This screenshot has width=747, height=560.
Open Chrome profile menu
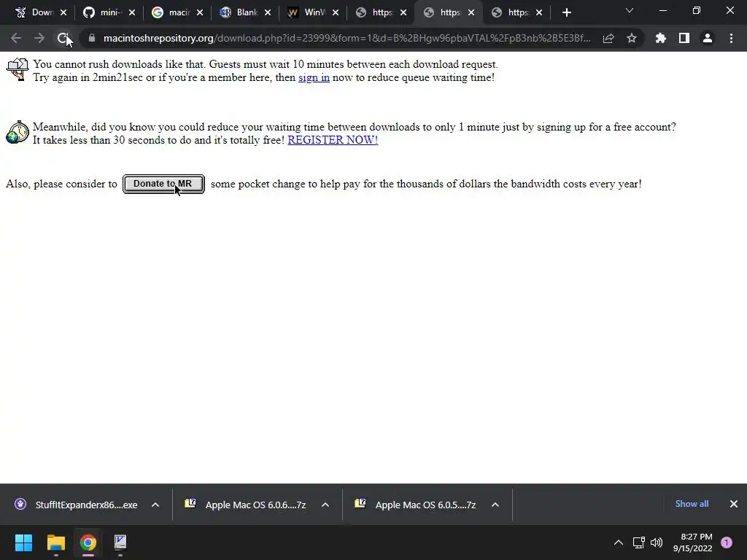708,38
